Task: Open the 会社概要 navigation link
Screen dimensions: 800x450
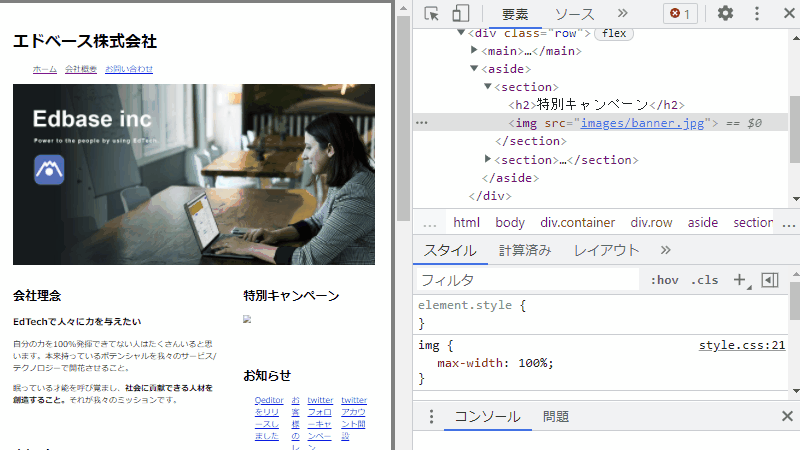Action: [81, 69]
